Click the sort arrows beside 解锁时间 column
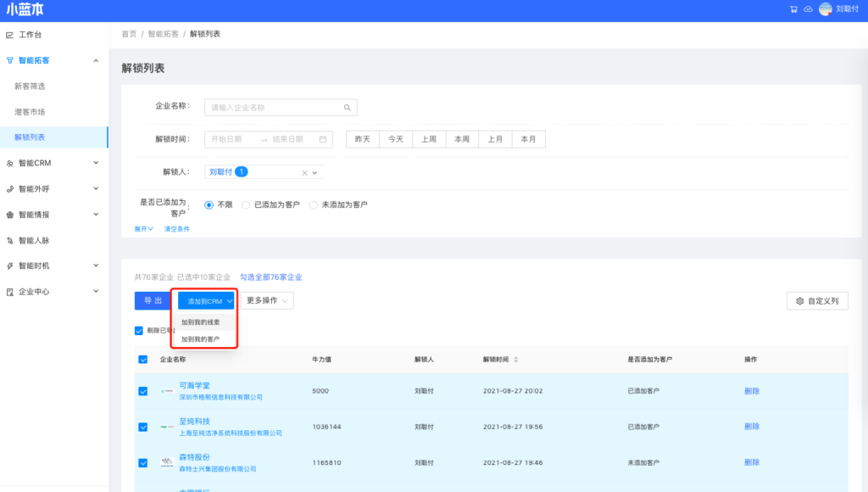 pos(516,360)
